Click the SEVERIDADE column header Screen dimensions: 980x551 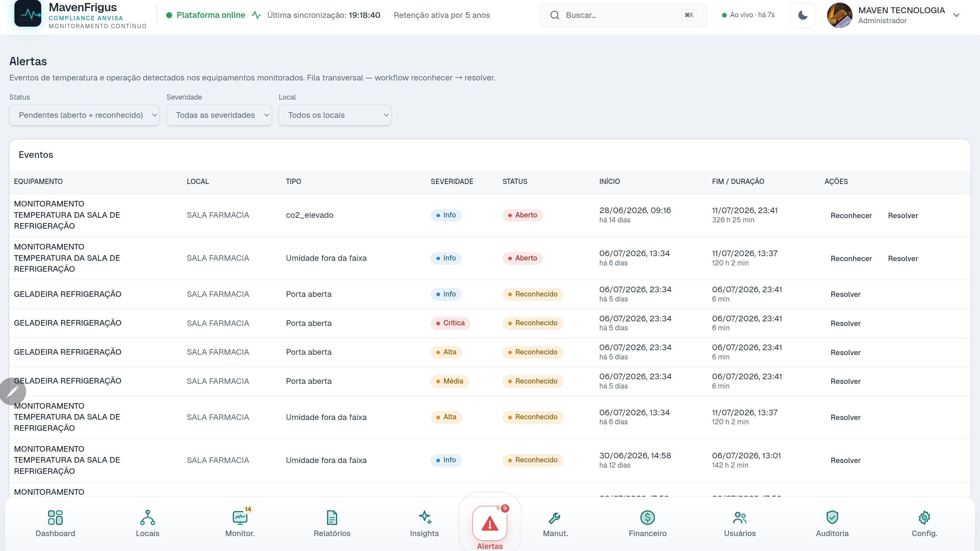452,181
